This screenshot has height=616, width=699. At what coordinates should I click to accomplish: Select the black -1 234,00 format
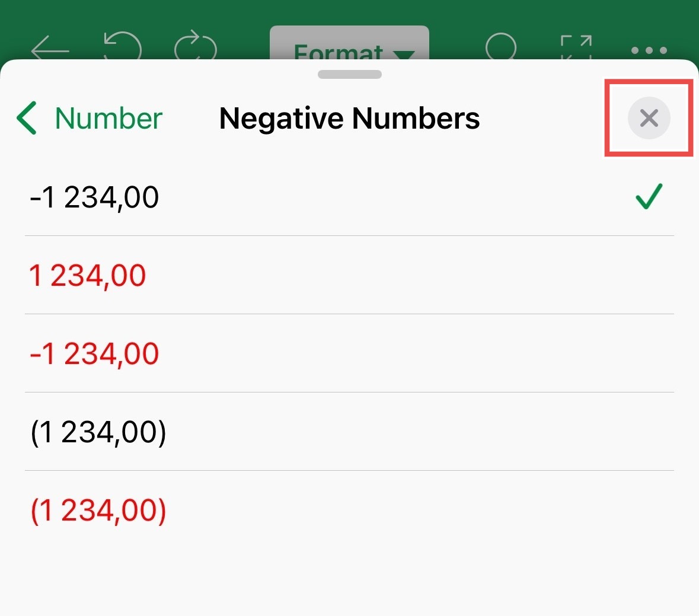pyautogui.click(x=350, y=197)
